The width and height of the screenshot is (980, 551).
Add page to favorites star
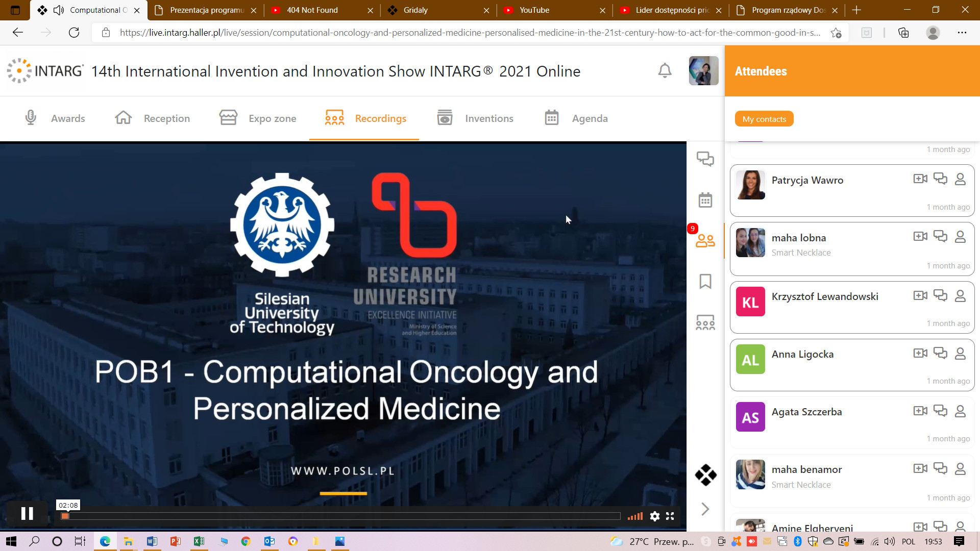coord(836,33)
